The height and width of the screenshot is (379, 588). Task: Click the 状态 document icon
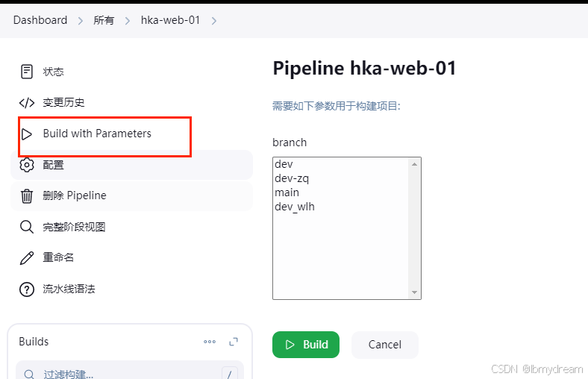(x=27, y=72)
